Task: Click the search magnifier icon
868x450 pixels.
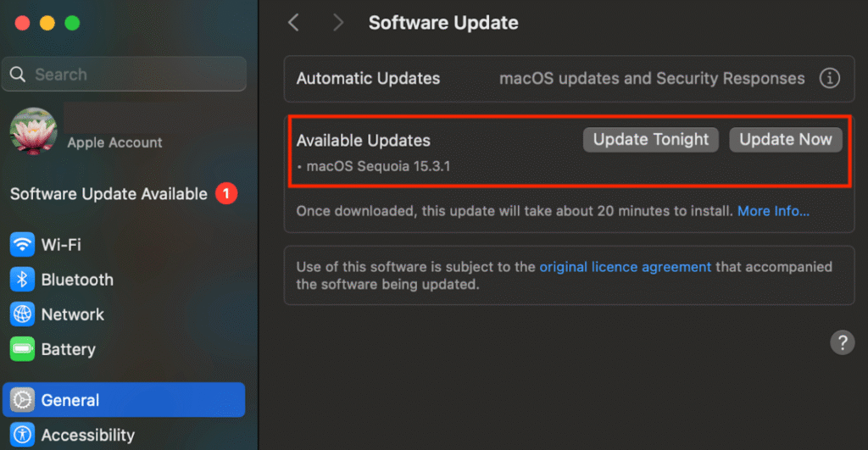Action: point(18,75)
